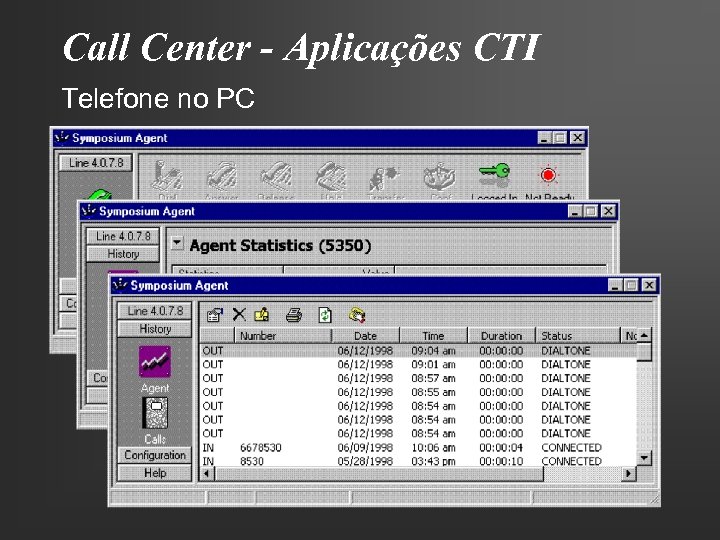Select the OUT call at 09:04 am
The width and height of the screenshot is (720, 540).
(419, 351)
